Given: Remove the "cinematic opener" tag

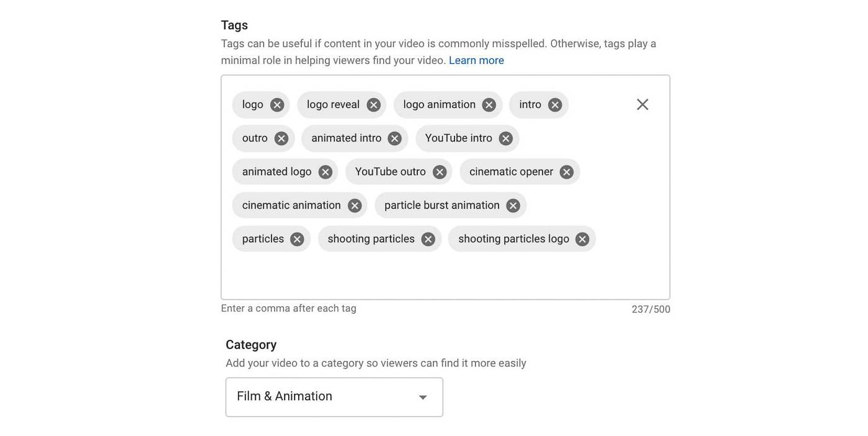Looking at the screenshot, I should pos(565,171).
